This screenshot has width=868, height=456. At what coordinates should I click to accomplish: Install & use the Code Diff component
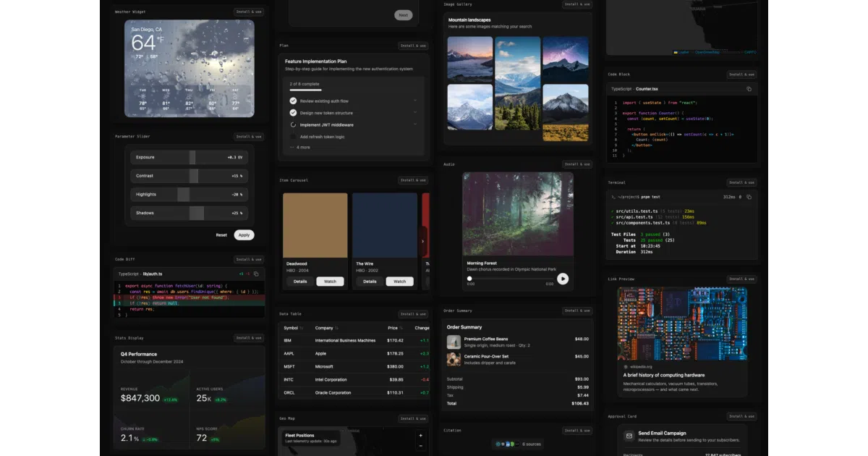(x=250, y=259)
